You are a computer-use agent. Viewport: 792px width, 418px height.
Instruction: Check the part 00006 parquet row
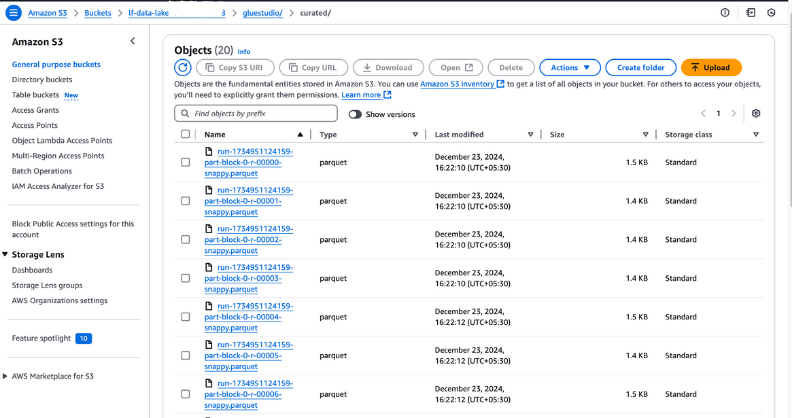click(185, 394)
